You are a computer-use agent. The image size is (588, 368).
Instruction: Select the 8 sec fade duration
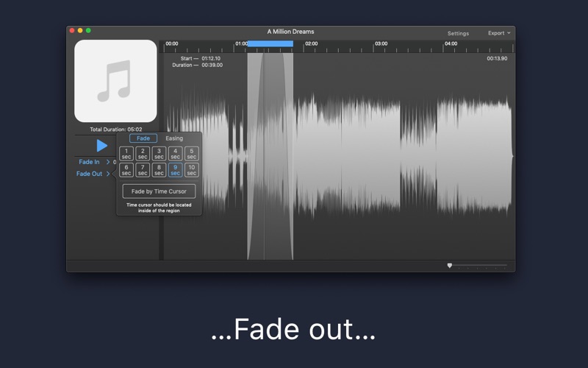point(159,170)
